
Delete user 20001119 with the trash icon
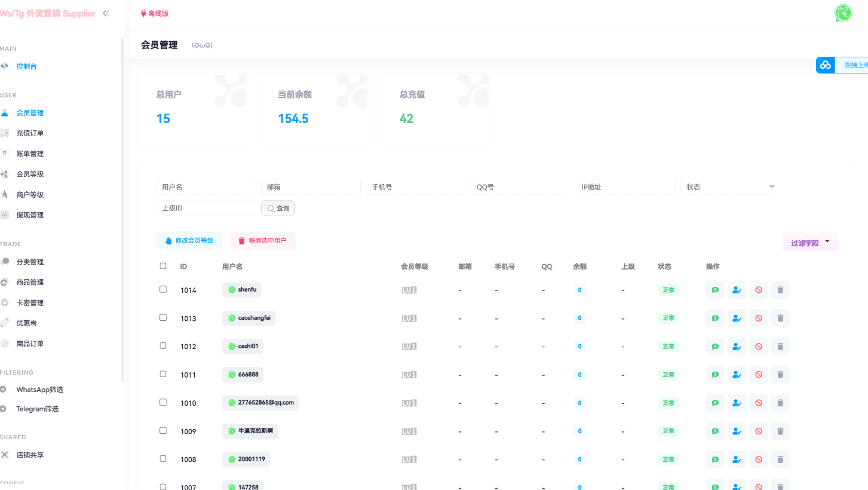point(780,460)
